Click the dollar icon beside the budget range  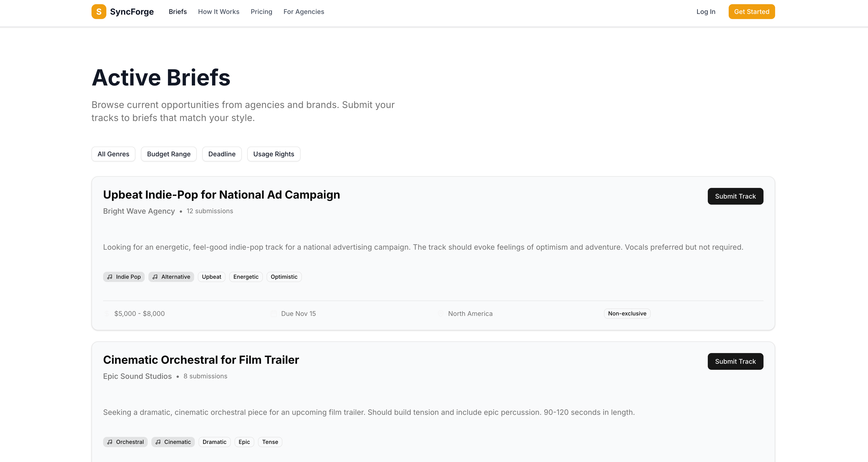click(x=107, y=313)
